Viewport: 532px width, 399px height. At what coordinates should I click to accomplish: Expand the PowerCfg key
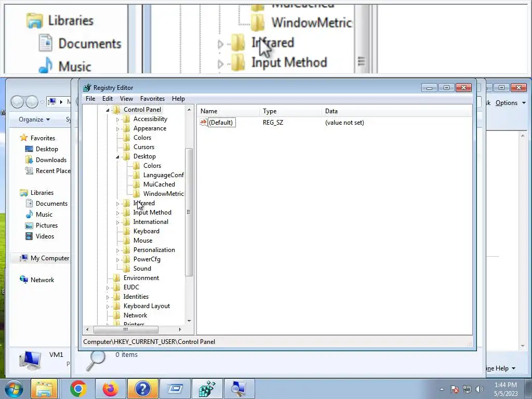click(117, 260)
